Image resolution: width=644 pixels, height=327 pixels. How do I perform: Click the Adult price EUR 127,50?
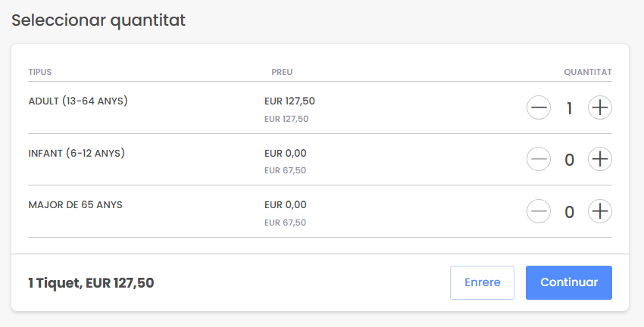click(289, 101)
